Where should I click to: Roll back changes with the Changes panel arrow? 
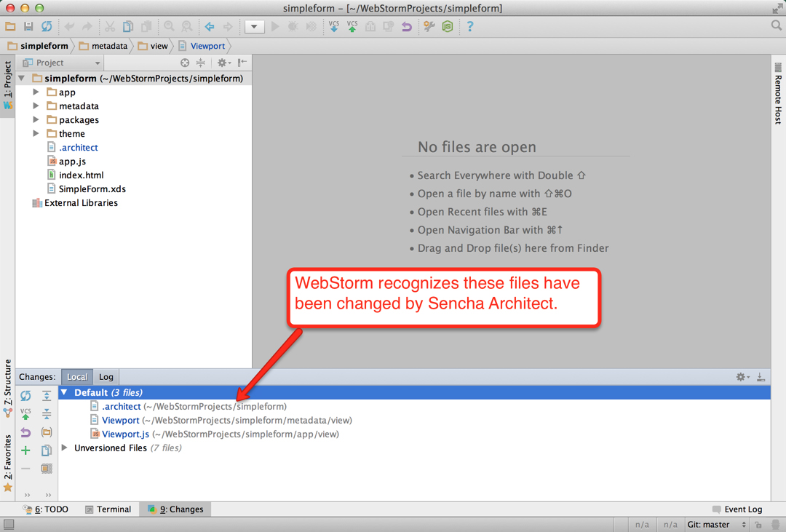click(25, 432)
